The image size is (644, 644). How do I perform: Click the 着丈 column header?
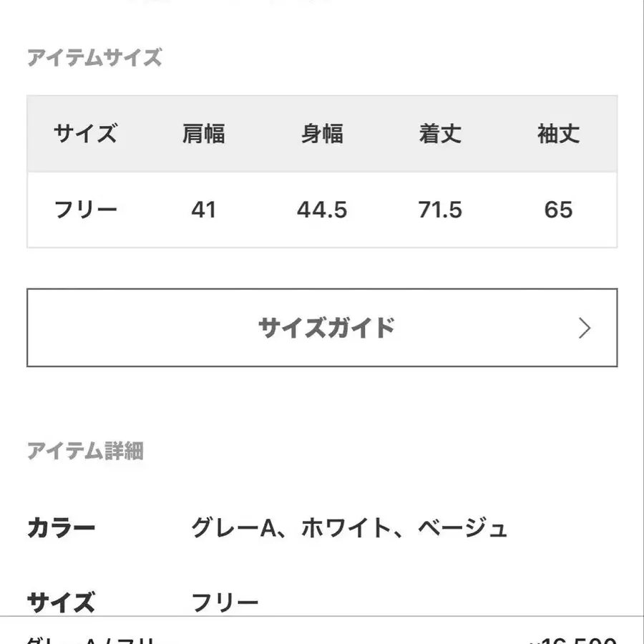440,134
